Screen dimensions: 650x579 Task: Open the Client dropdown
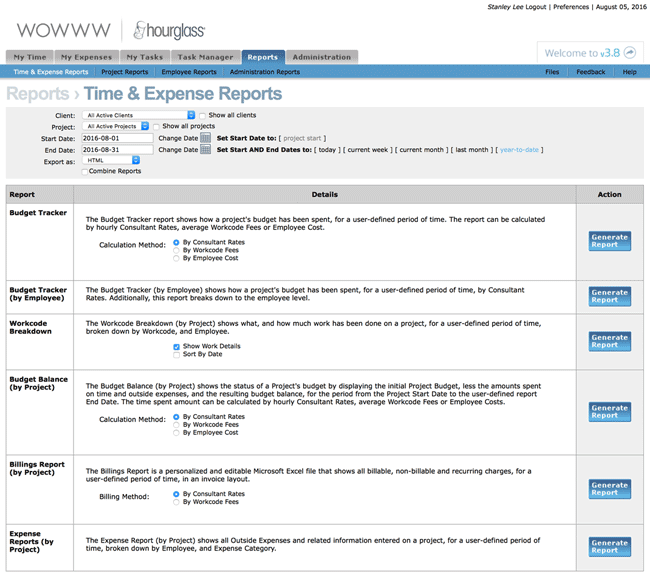pyautogui.click(x=138, y=115)
